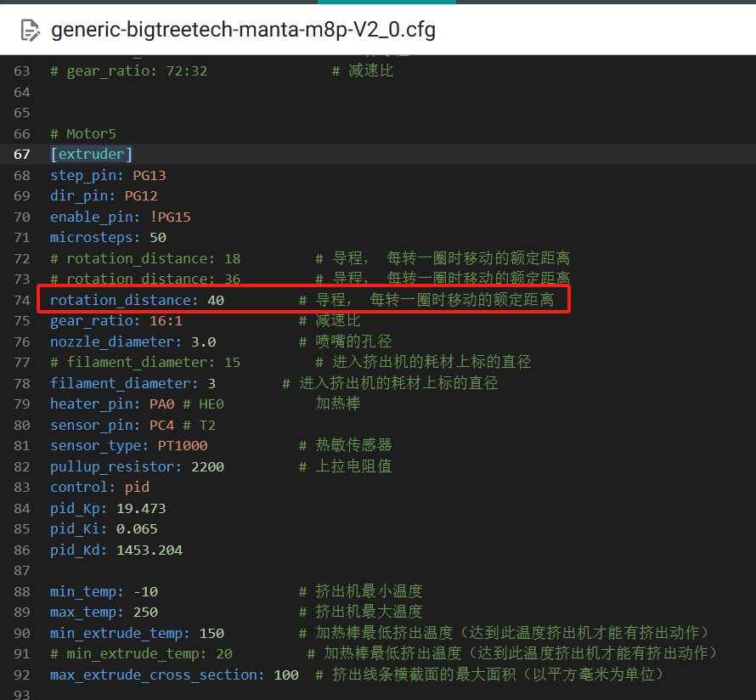
Task: Click the pullup_resistor 2200 value
Action: pos(207,466)
